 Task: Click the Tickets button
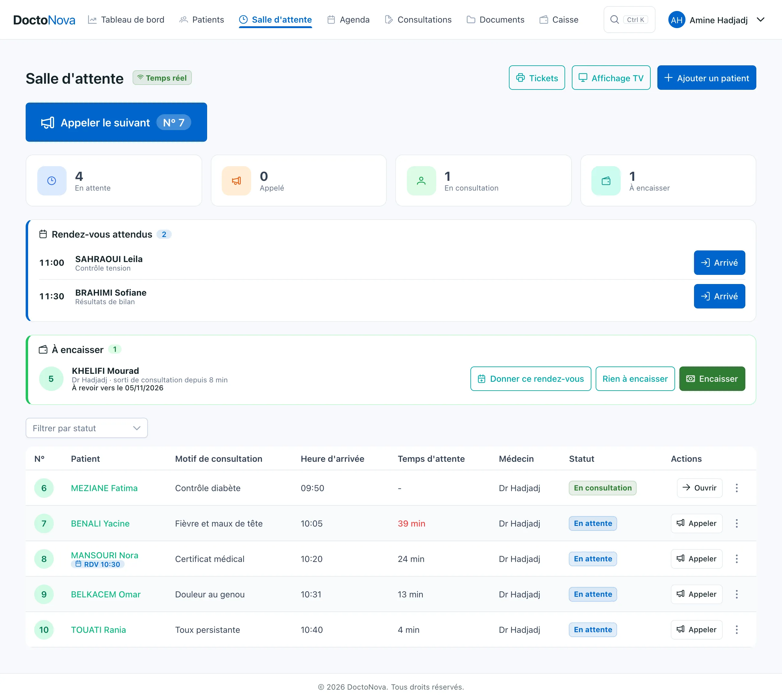tap(537, 78)
